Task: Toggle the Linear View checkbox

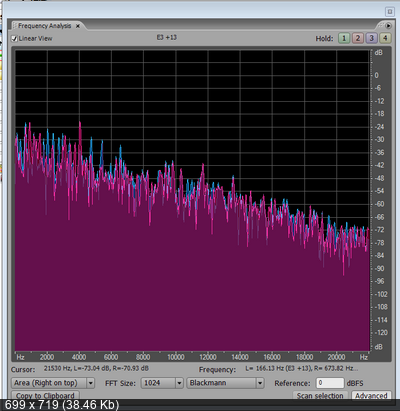Action: tap(14, 38)
